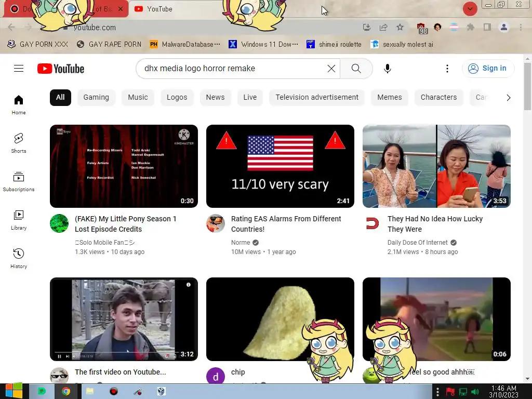Viewport: 532px width, 399px height.
Task: Click the Norme channel name
Action: point(241,243)
